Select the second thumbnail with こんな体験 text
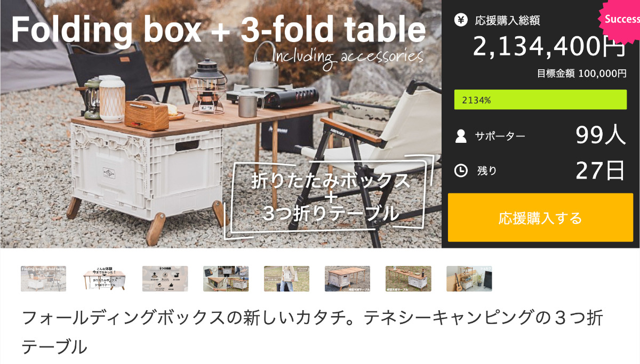Image resolution: width=640 pixels, height=364 pixels. click(105, 279)
